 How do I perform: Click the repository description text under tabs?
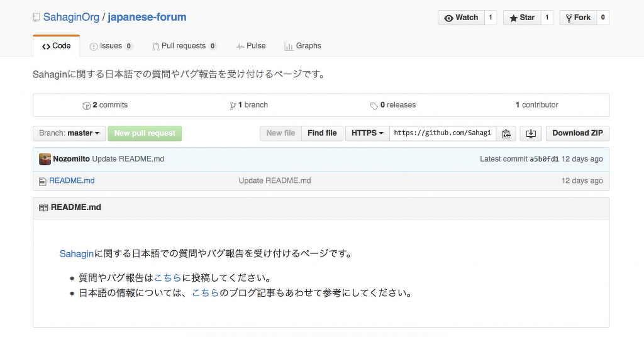point(179,74)
